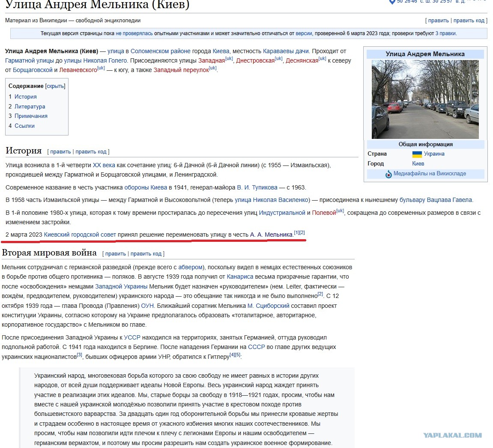This screenshot has height=448, width=493.
Task: Open 'Медиафайлы на Викискладе' link
Action: [430, 174]
